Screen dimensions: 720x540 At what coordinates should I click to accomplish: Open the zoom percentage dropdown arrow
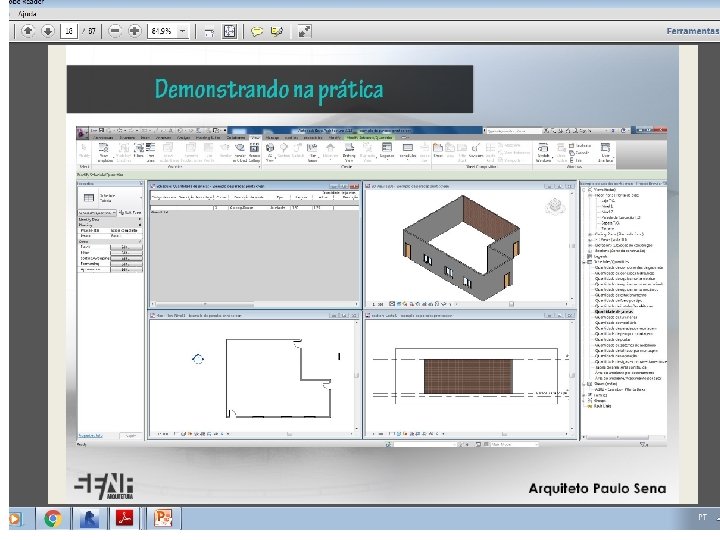pyautogui.click(x=183, y=31)
